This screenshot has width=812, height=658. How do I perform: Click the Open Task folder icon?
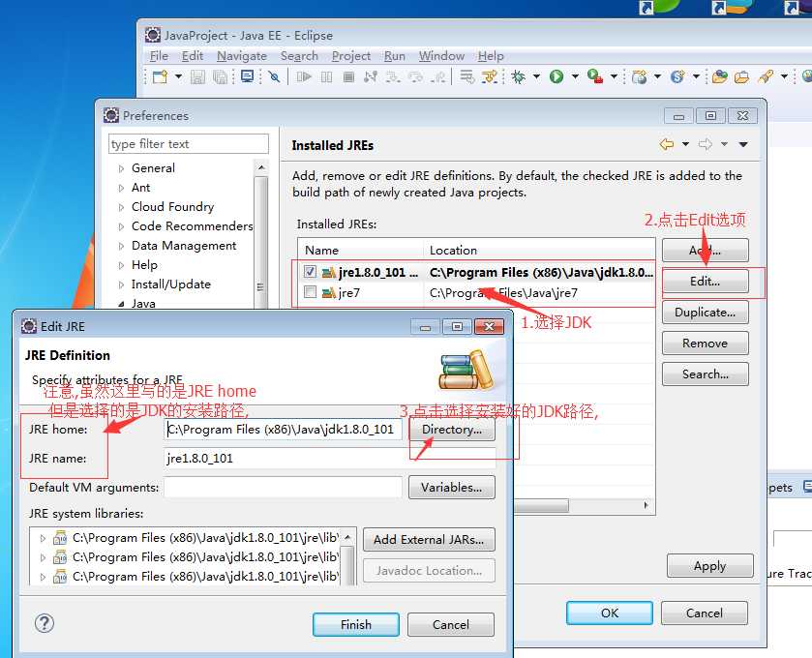(x=742, y=77)
